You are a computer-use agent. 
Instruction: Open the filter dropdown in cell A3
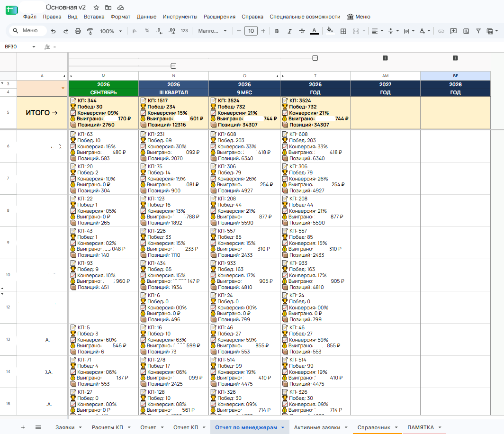pos(63,88)
